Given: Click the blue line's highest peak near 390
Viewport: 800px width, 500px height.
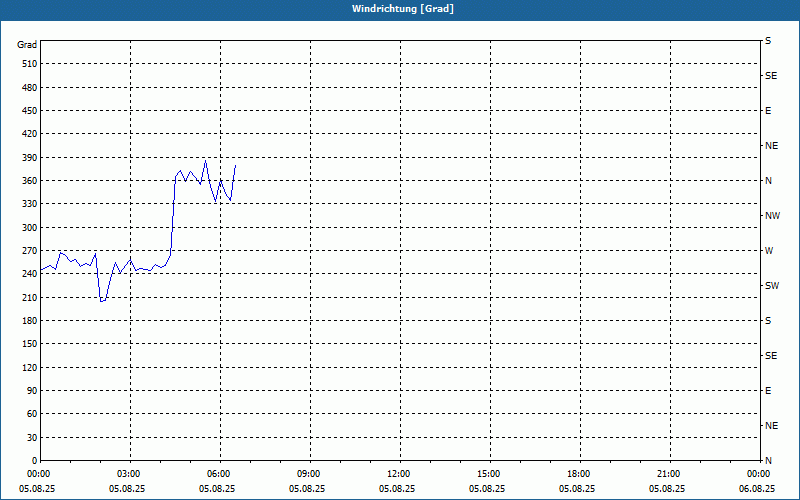Looking at the screenshot, I should point(206,160).
